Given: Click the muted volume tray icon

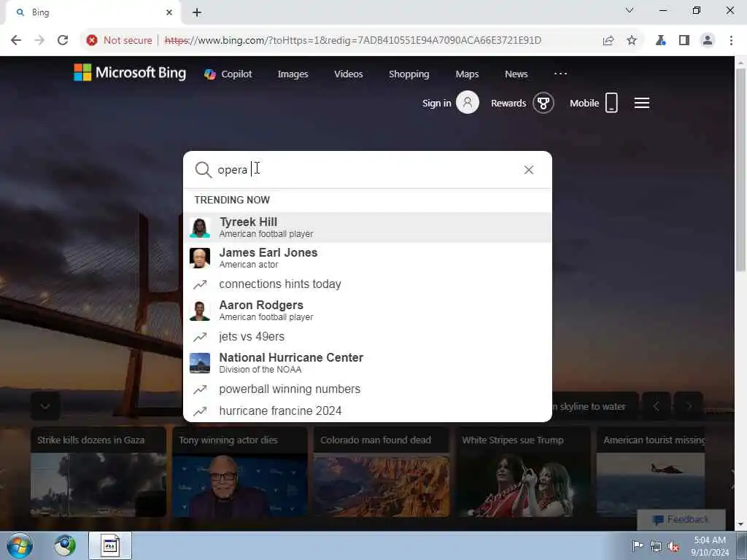Looking at the screenshot, I should tap(673, 547).
